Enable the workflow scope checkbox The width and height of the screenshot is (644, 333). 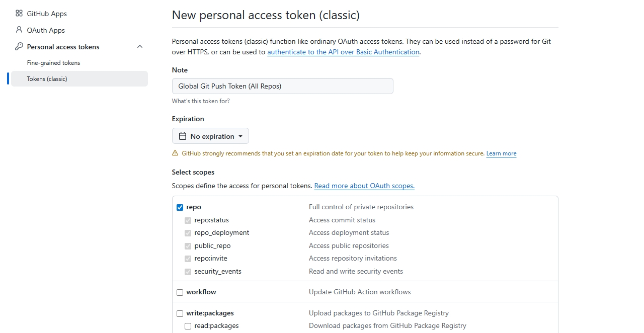pos(180,292)
